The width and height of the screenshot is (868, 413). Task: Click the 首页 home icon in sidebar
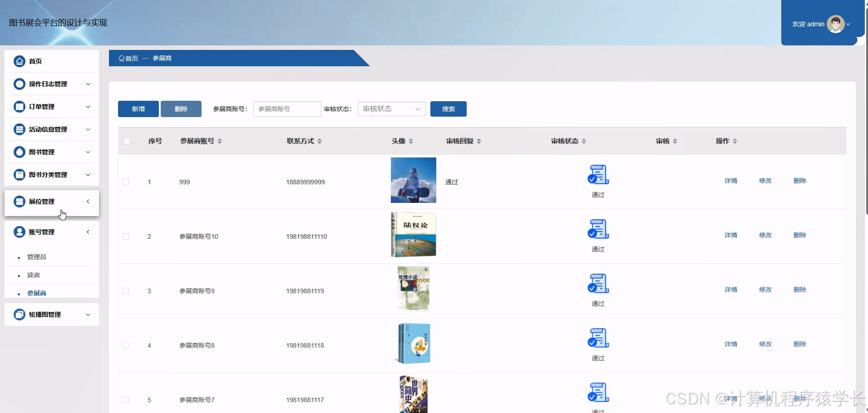pyautogui.click(x=19, y=60)
